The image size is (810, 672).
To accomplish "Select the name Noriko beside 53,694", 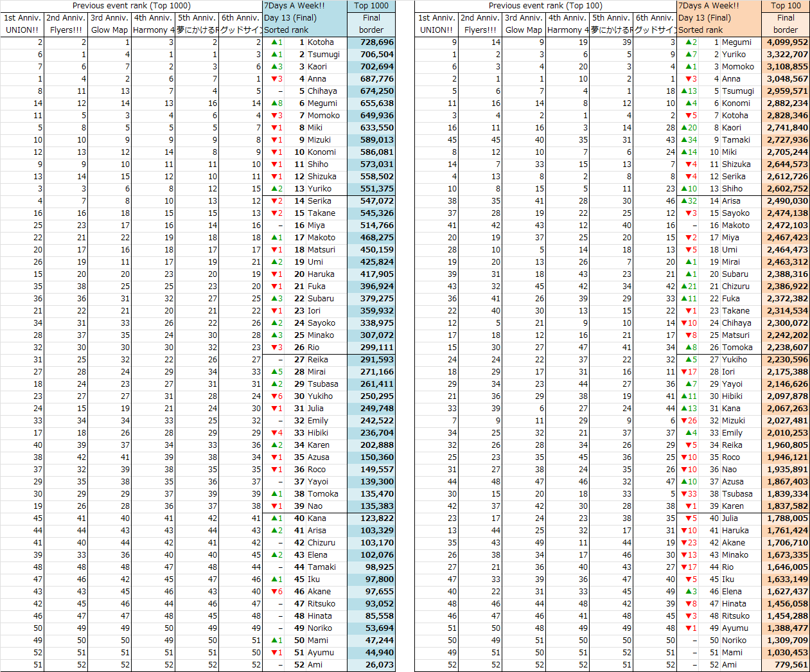I will point(320,628).
